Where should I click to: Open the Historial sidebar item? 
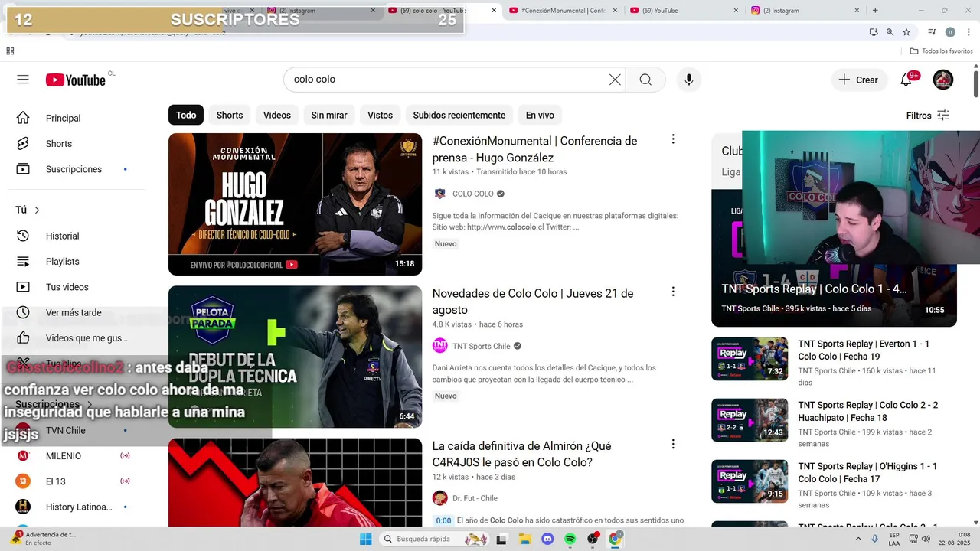[x=62, y=236]
